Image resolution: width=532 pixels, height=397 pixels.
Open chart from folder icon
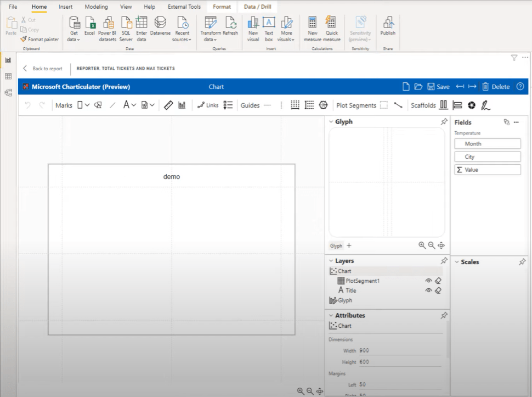pos(418,87)
